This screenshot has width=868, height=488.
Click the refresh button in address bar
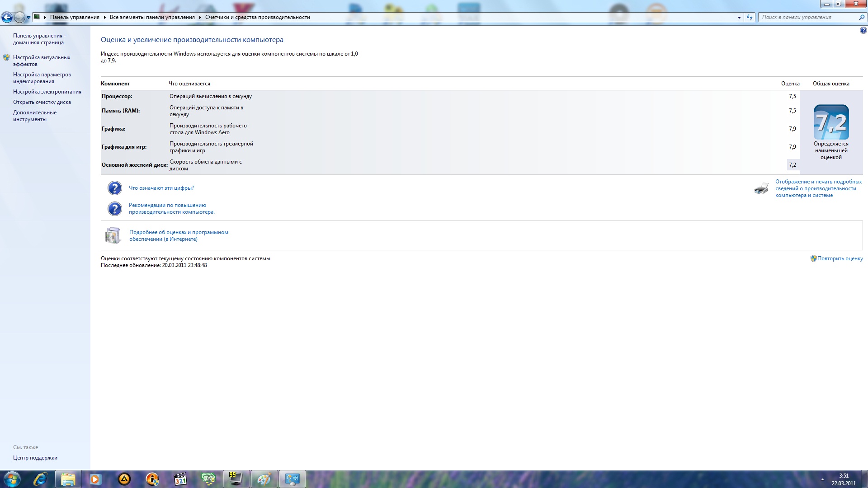pyautogui.click(x=750, y=17)
